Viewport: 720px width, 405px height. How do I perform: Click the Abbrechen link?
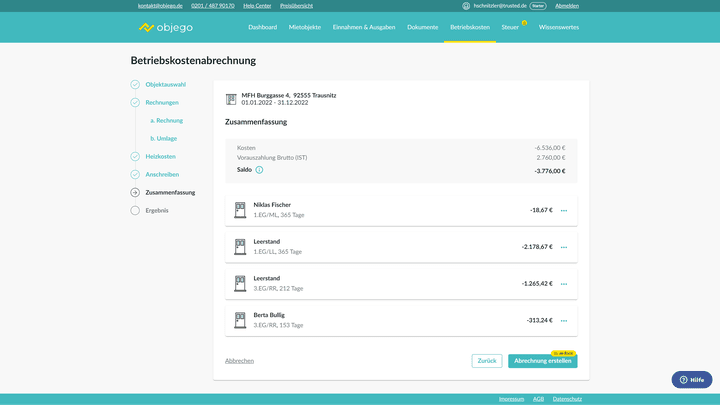(239, 361)
